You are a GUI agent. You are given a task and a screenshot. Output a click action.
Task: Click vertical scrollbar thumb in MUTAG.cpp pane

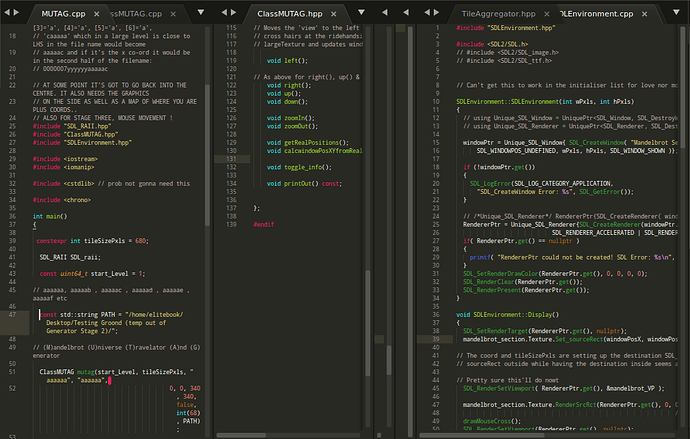click(x=207, y=155)
